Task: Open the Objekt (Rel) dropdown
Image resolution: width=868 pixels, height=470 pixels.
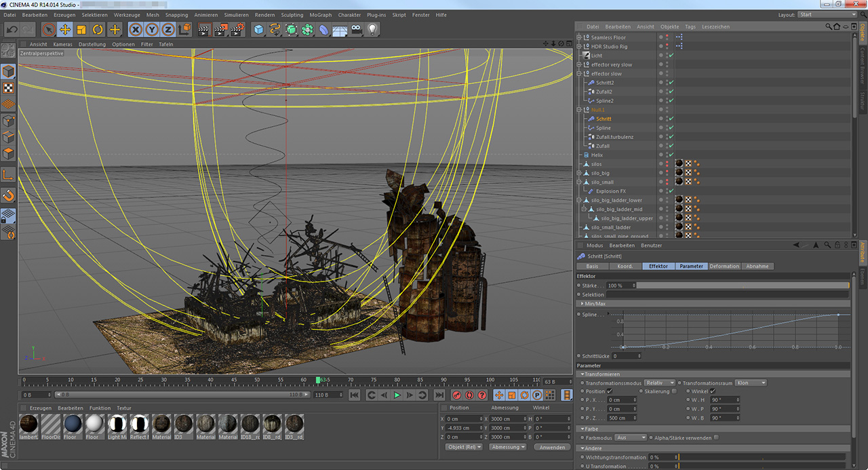Action: (465, 447)
